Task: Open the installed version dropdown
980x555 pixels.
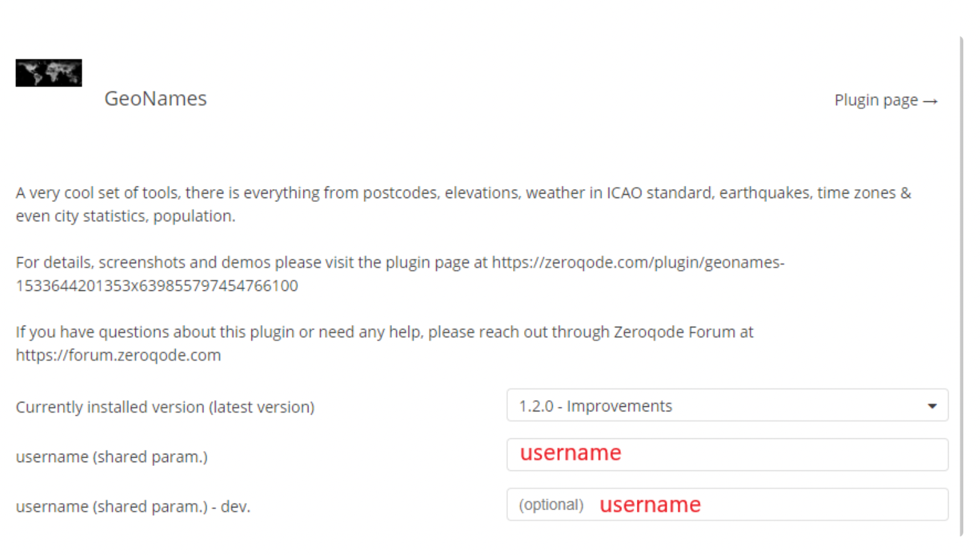Action: [727, 405]
